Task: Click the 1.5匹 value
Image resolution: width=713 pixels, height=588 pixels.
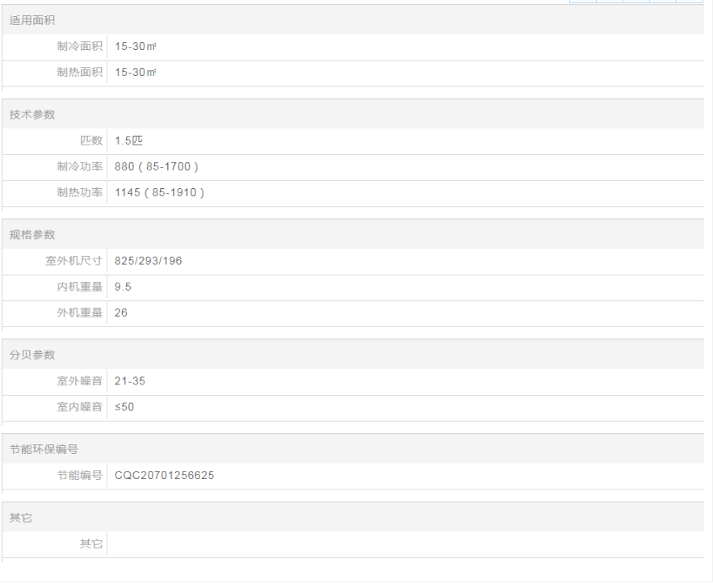Action: [x=128, y=141]
